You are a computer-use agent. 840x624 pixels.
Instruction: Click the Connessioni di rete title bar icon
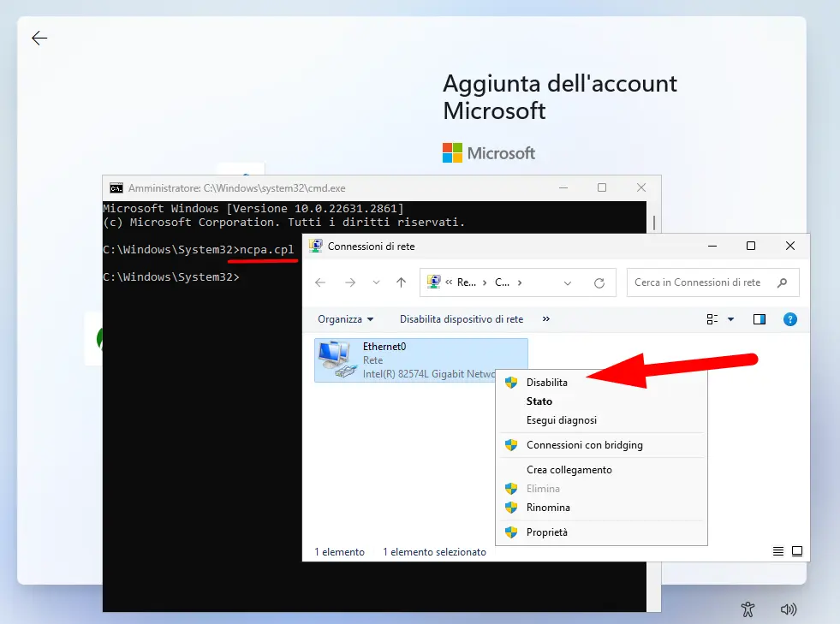click(x=316, y=246)
